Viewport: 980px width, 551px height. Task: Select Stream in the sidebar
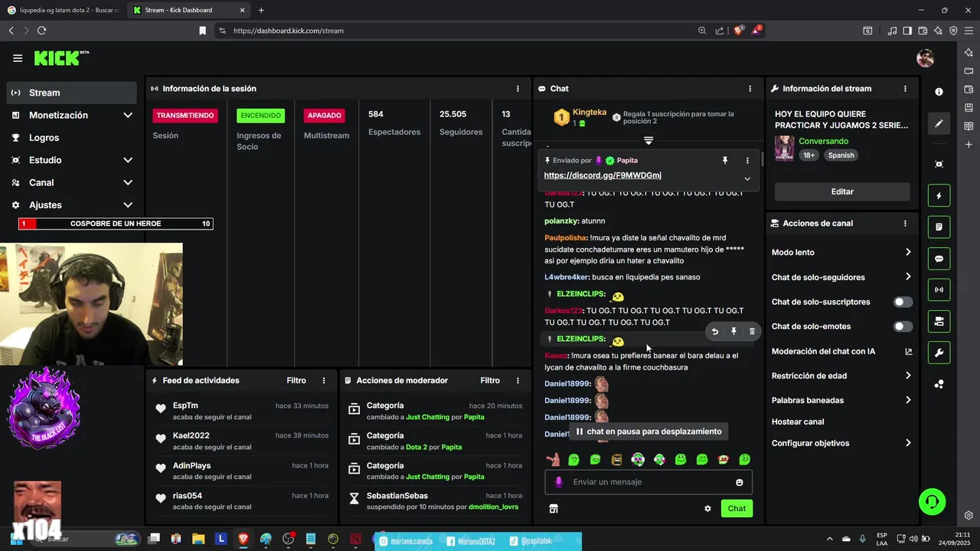tap(72, 93)
